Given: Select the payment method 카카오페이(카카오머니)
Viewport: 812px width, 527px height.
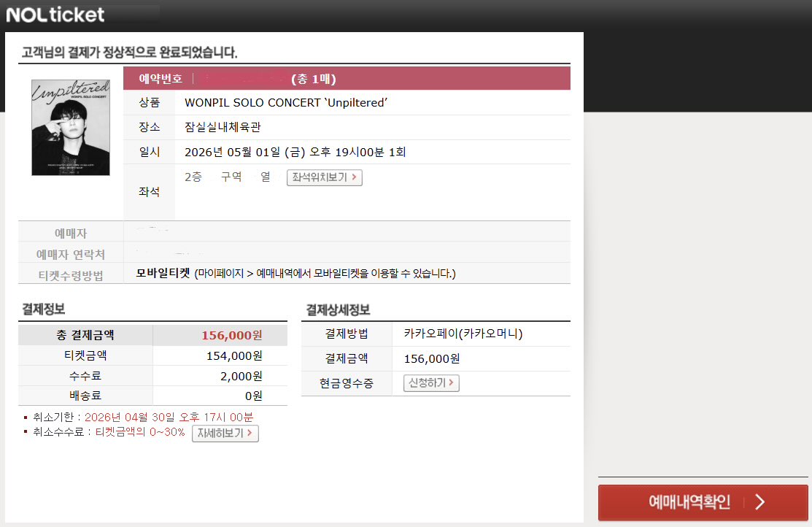Looking at the screenshot, I should [463, 333].
